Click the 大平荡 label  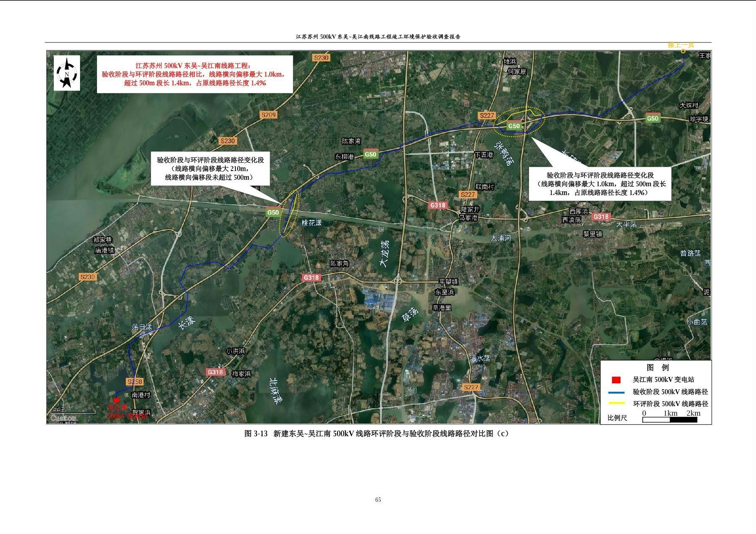[x=626, y=225]
